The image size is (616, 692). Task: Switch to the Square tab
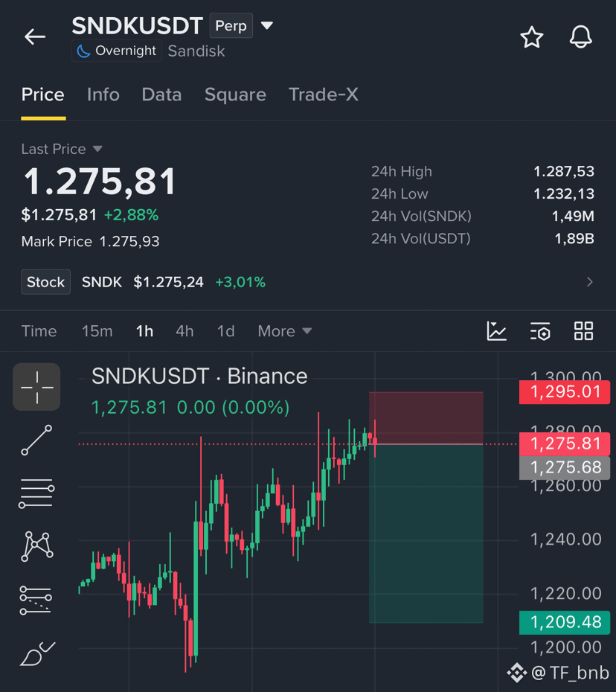[235, 94]
